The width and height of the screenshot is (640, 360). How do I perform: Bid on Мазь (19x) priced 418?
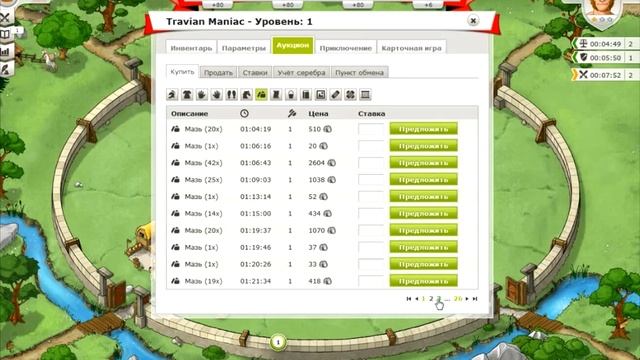tap(423, 281)
